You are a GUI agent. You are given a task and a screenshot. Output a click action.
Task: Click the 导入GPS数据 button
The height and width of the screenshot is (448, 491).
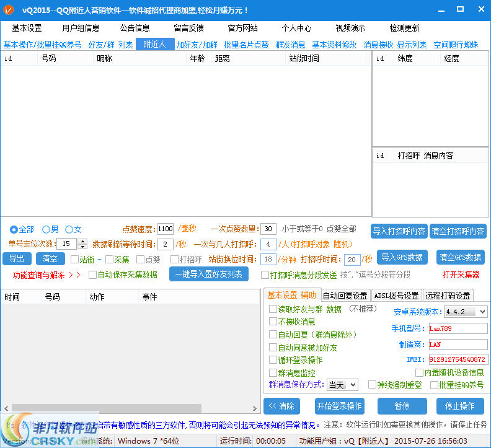tap(402, 257)
